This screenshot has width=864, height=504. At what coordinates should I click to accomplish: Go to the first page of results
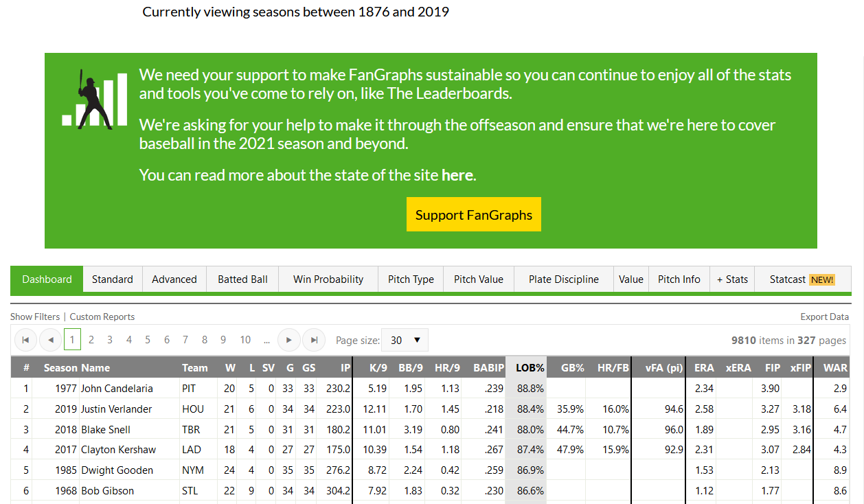(25, 340)
